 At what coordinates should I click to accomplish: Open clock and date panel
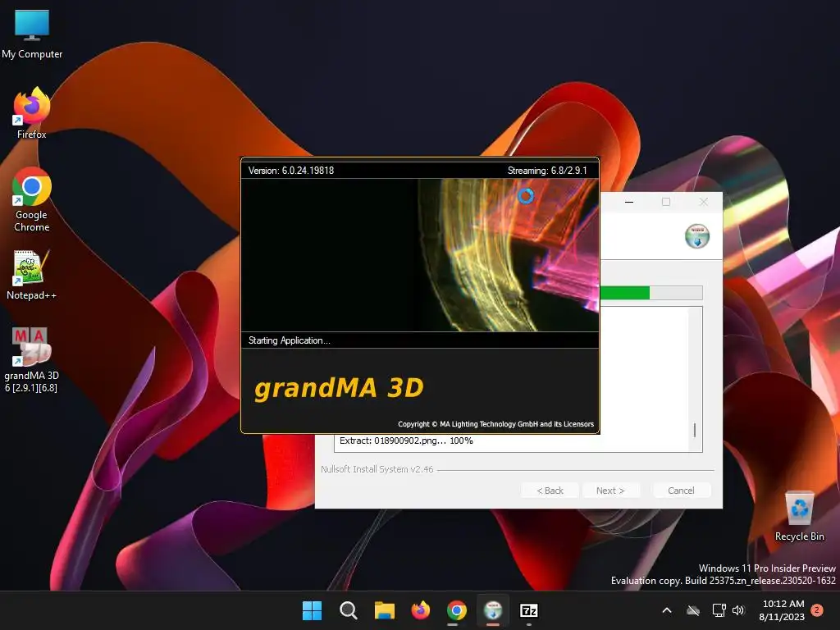tap(782, 610)
